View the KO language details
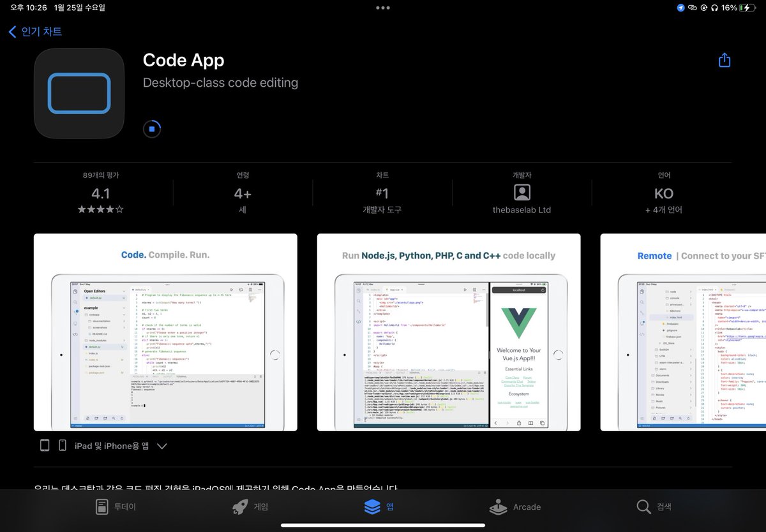The image size is (766, 532). tap(664, 193)
